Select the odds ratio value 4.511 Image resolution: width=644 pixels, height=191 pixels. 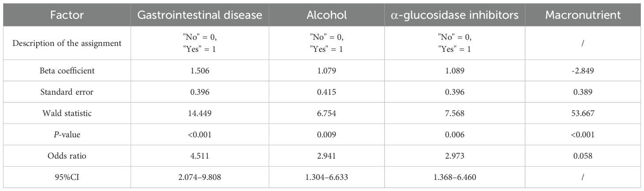[x=200, y=156]
